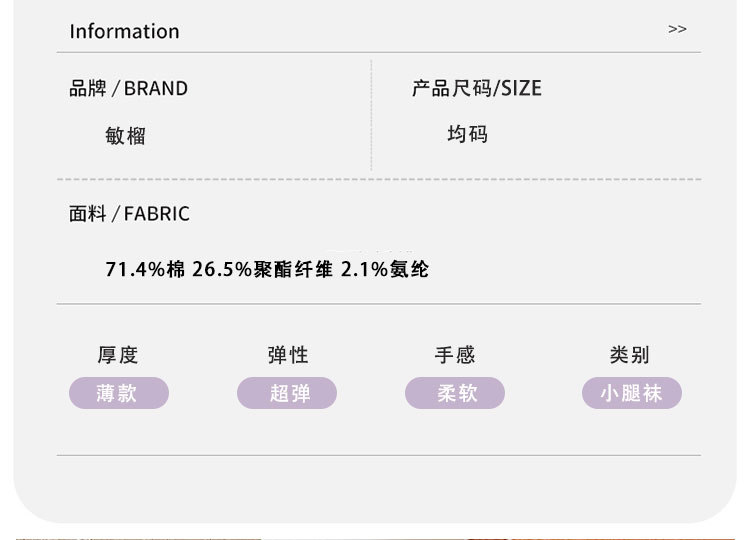
Task: Click the vertical divider between brand and size
Action: point(372,115)
